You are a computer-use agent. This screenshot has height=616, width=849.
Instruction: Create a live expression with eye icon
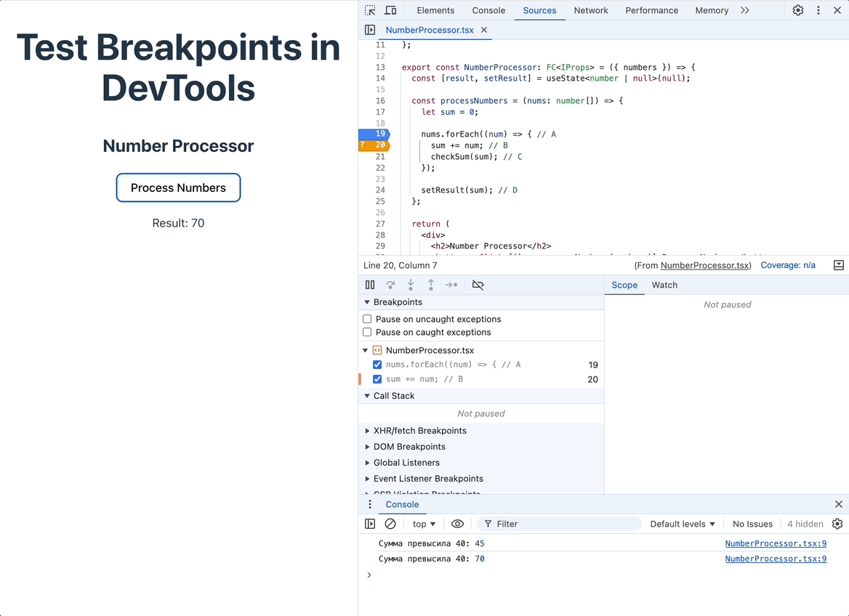point(457,524)
